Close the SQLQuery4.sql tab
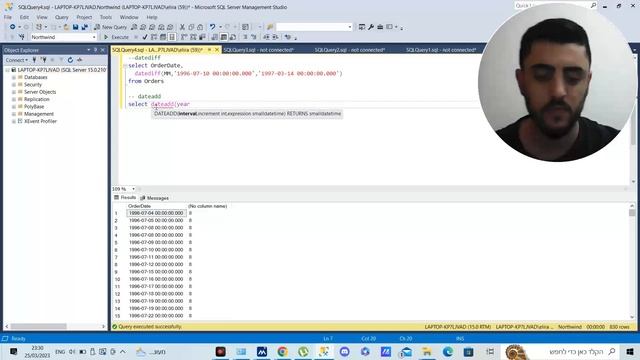 point(217,50)
